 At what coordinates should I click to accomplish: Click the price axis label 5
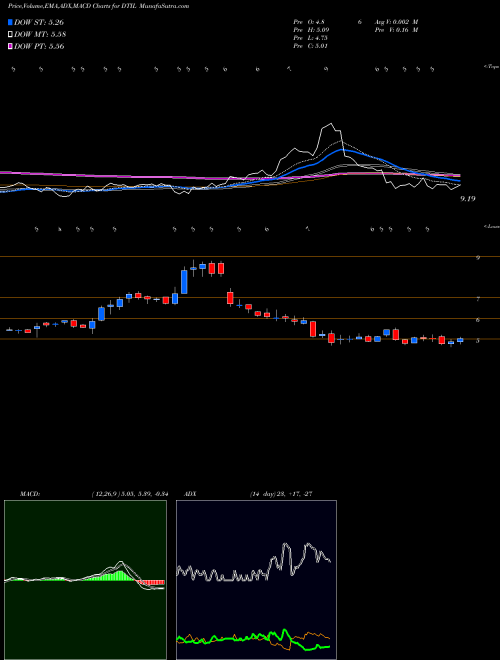point(478,341)
